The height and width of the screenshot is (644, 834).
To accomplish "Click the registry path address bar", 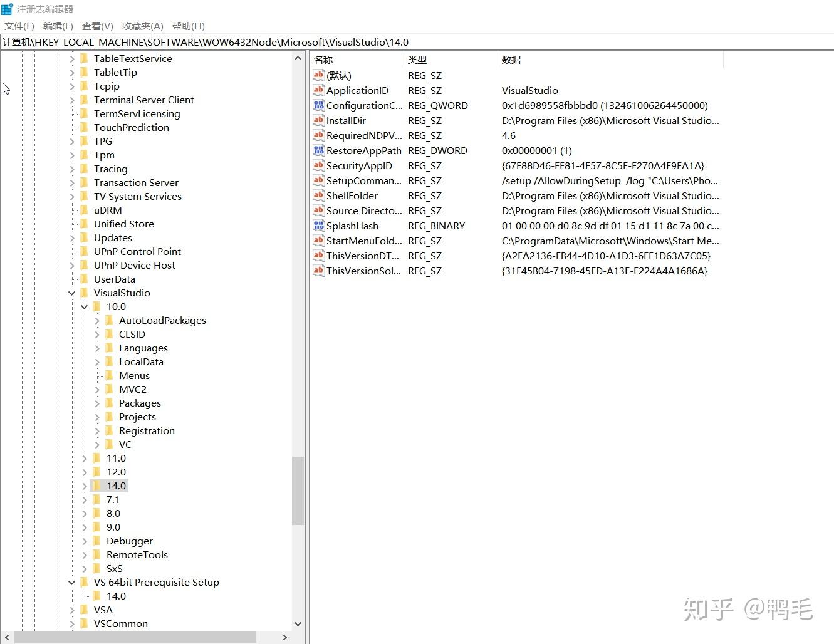I will coord(251,42).
